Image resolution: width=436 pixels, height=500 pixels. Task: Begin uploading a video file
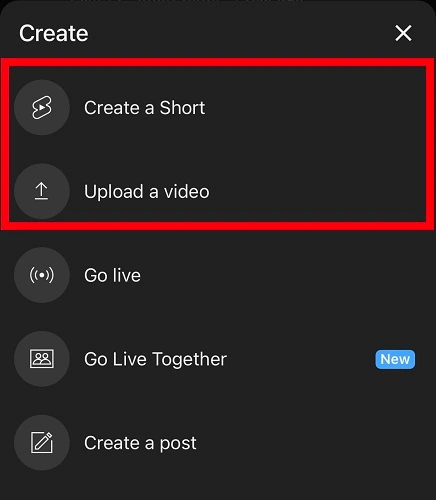point(218,191)
